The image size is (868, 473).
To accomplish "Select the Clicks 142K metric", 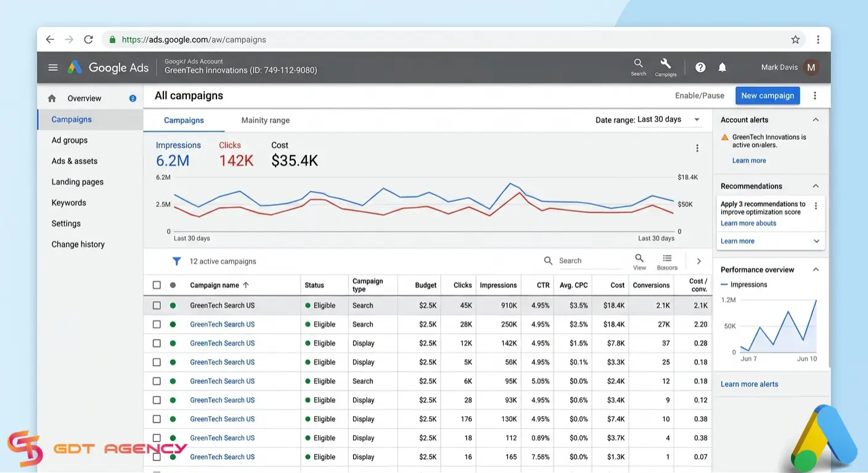I will click(236, 154).
